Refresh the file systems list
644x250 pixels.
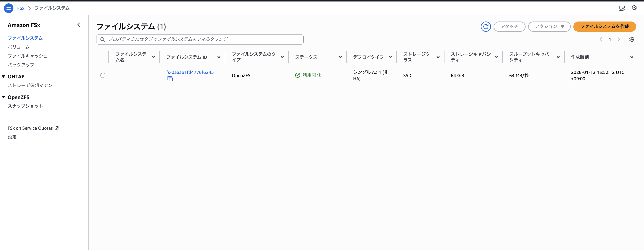point(486,26)
